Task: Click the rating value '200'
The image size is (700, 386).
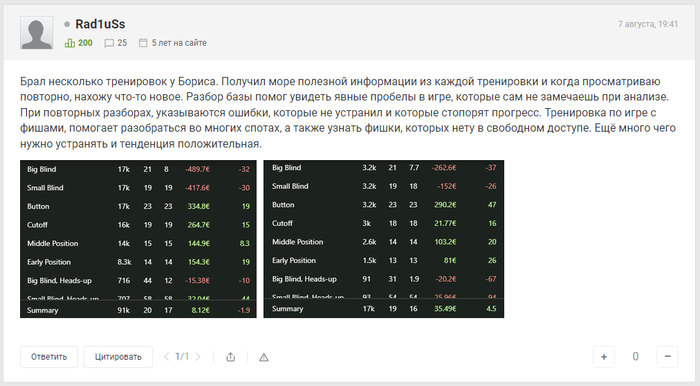Action: 85,43
